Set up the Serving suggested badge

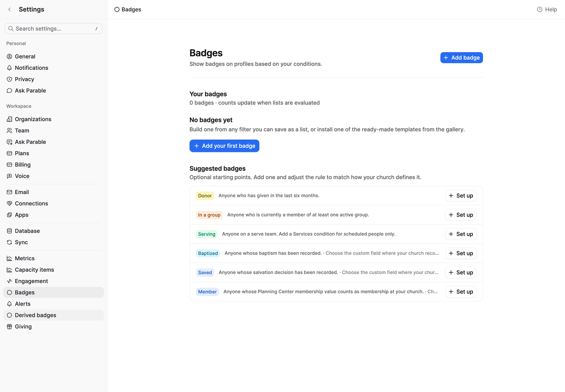(461, 234)
